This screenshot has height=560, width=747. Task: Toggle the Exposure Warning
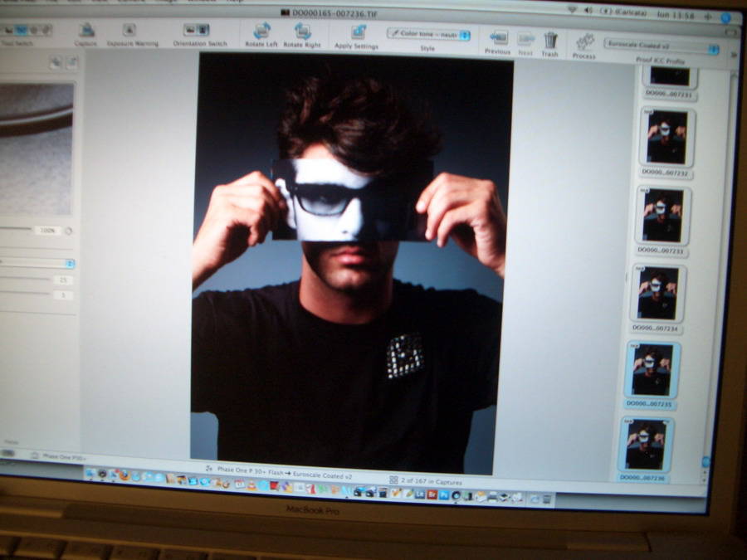(130, 31)
